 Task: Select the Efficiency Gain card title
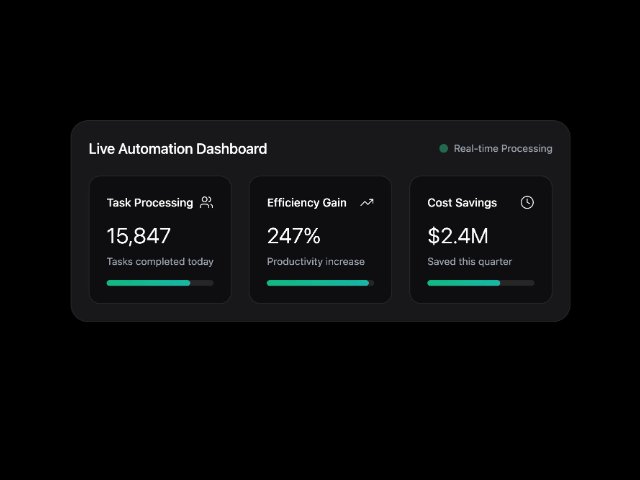tap(307, 202)
